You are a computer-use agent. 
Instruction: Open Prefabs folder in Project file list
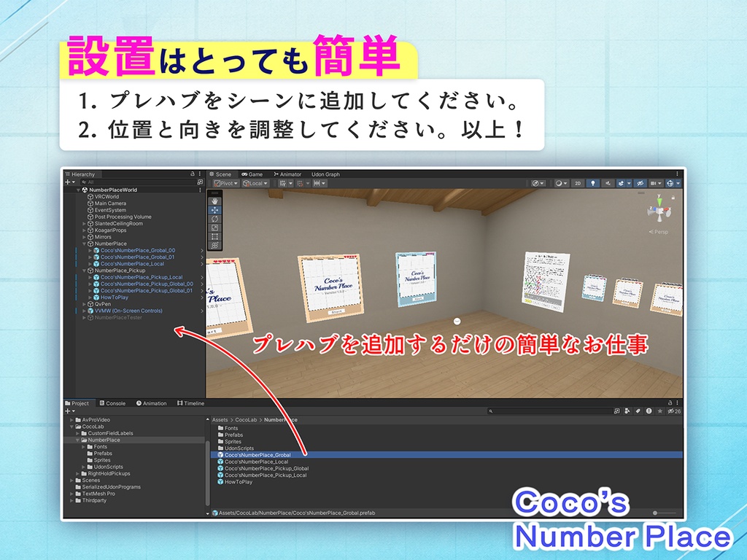click(x=233, y=435)
